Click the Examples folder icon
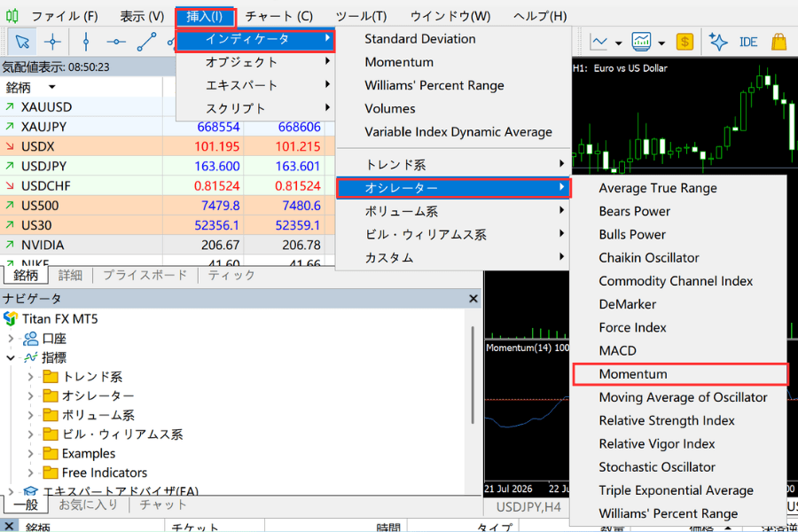The height and width of the screenshot is (532, 798). click(x=51, y=453)
